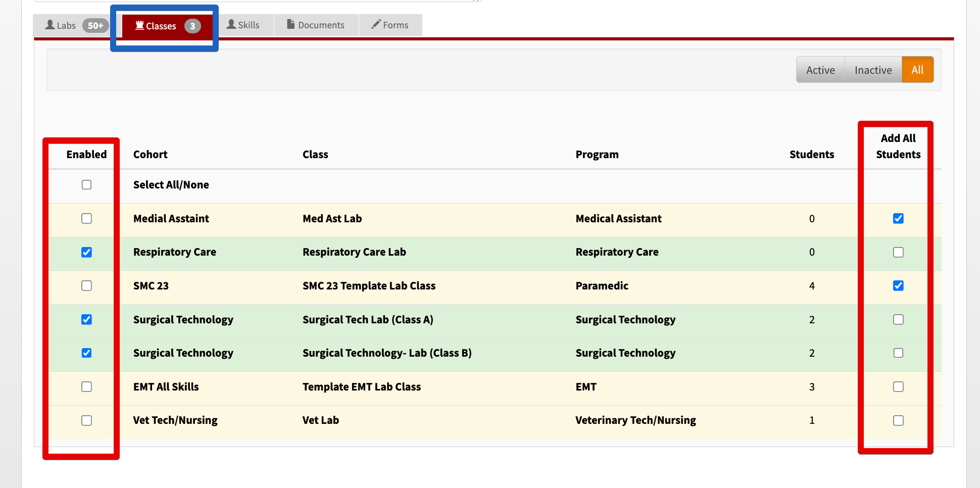Click the Select All/None label

tap(171, 184)
